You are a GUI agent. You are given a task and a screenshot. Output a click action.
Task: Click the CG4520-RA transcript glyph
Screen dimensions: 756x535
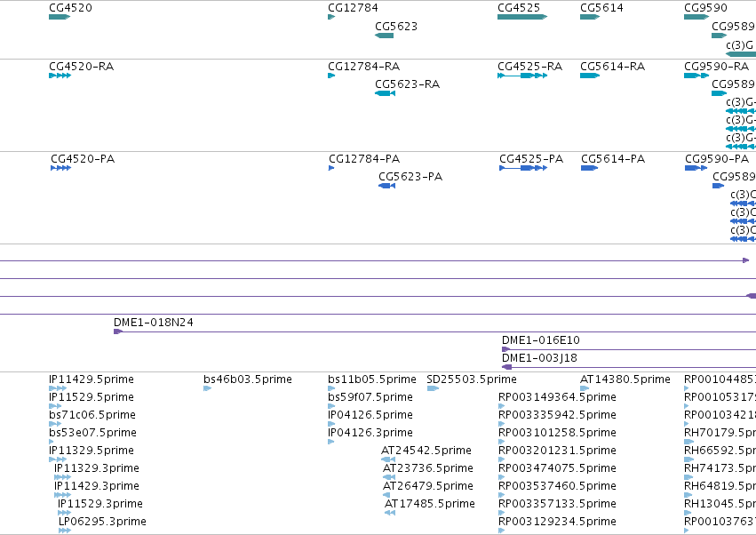[x=60, y=76]
